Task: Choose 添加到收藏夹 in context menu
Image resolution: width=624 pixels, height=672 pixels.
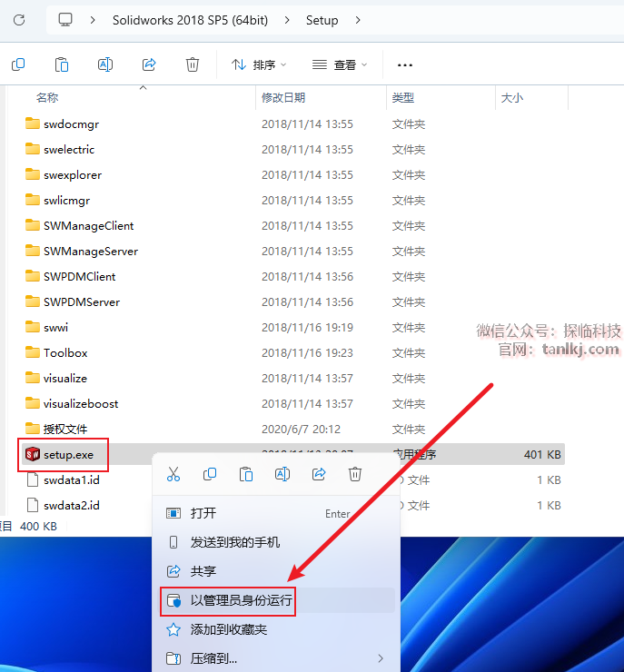Action: [277, 629]
